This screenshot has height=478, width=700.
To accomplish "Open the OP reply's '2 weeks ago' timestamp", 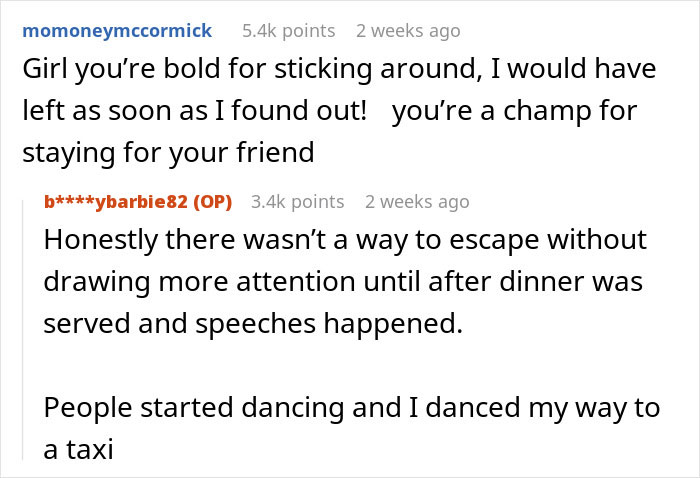I will [417, 201].
